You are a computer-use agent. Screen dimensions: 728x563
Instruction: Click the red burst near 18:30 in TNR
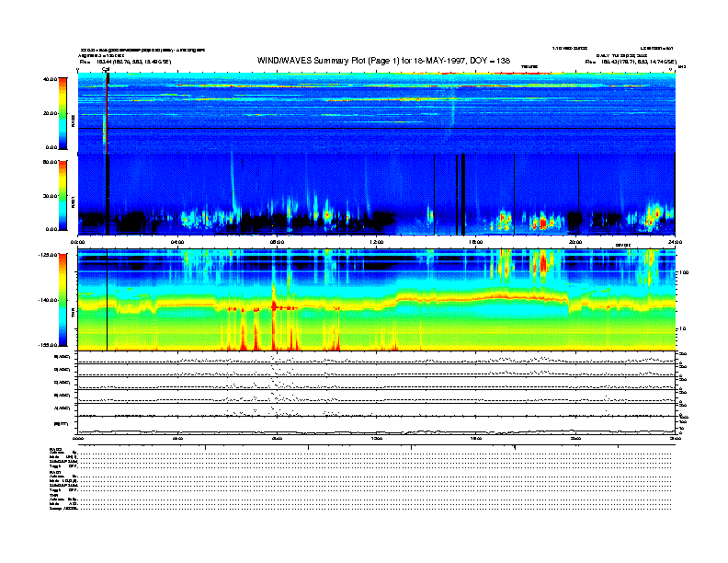point(542,263)
